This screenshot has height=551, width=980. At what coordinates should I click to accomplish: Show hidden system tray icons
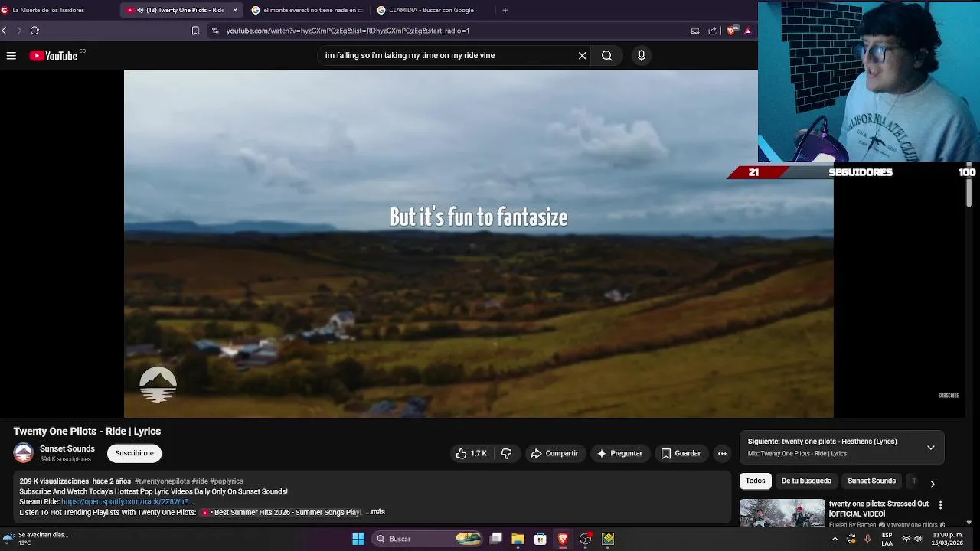point(835,539)
